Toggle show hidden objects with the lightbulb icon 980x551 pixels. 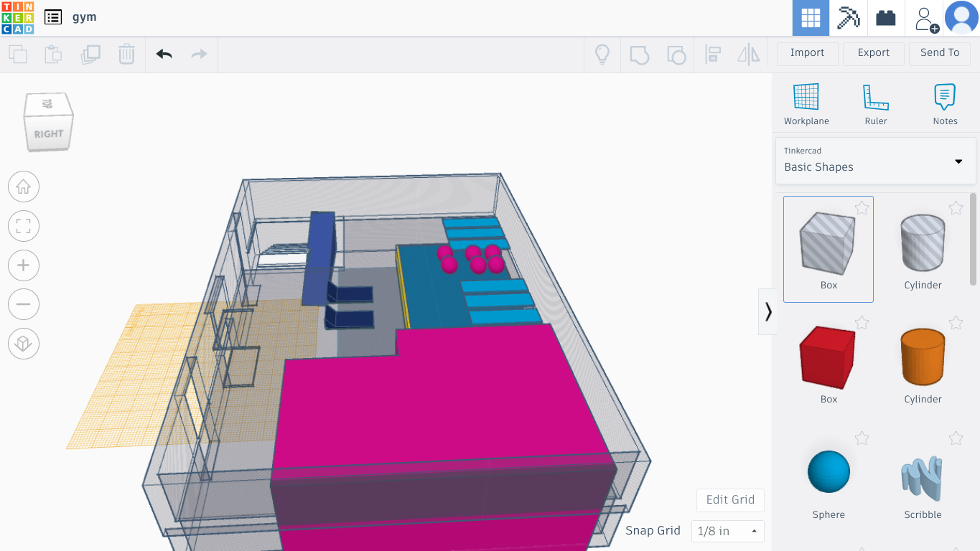(602, 54)
